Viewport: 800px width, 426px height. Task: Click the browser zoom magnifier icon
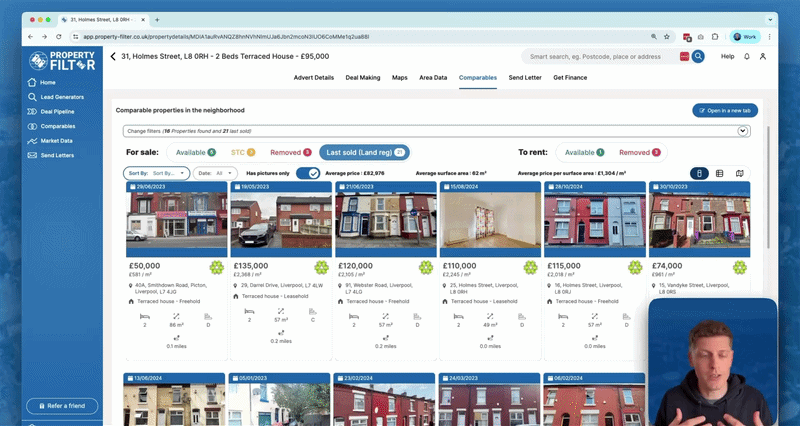[654, 37]
